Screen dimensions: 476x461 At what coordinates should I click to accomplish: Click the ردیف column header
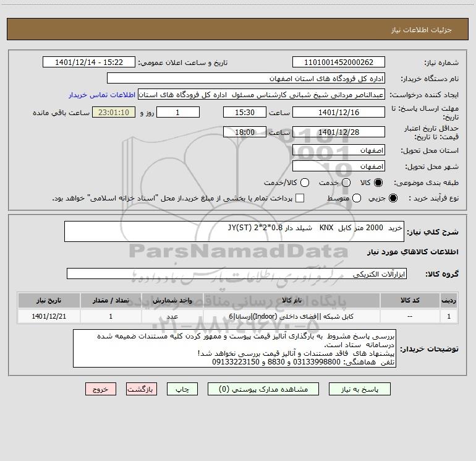pyautogui.click(x=449, y=300)
